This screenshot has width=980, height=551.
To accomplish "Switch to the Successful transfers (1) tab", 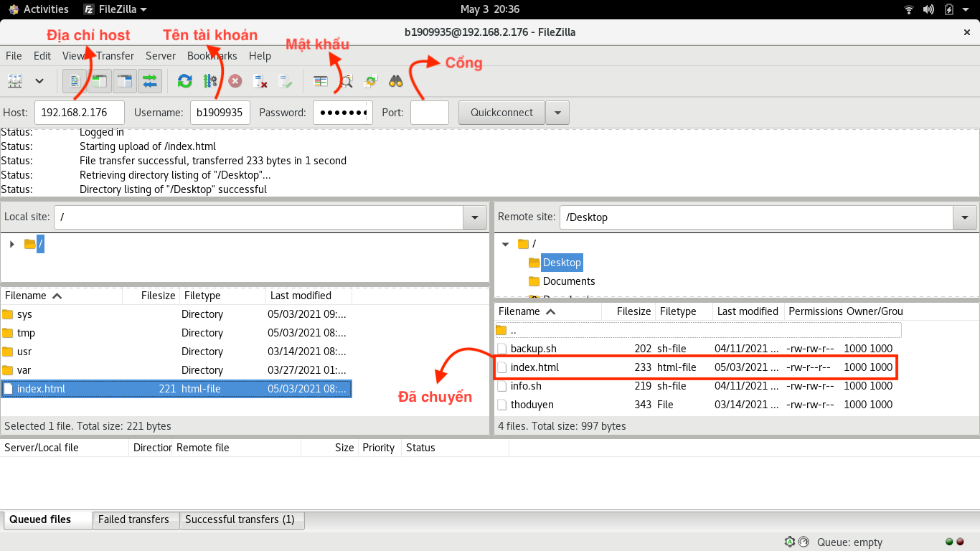I will click(242, 519).
